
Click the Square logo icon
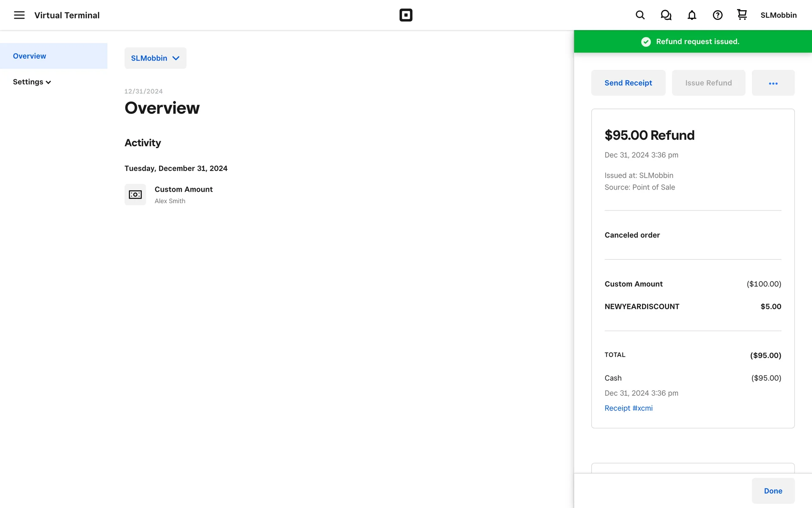406,15
